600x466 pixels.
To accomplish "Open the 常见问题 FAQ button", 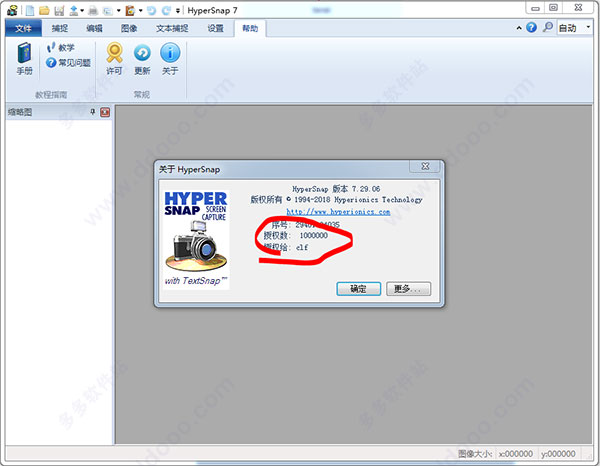I will tap(68, 62).
